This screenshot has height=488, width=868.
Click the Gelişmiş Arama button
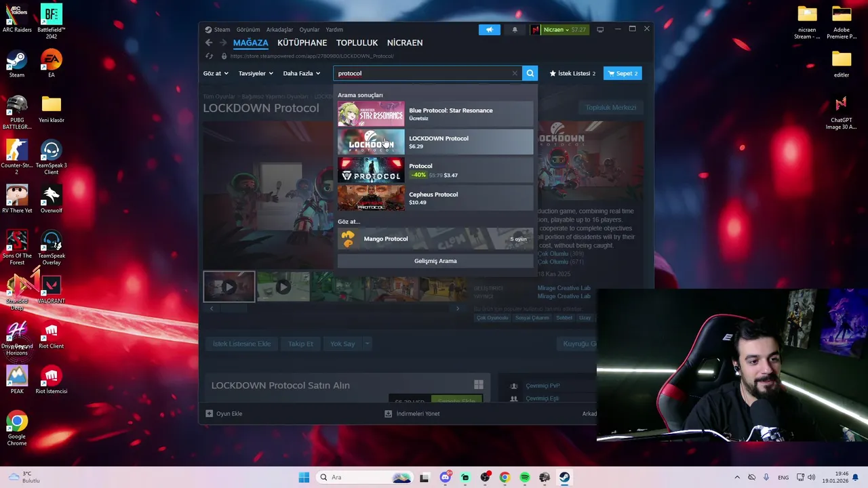pos(435,261)
